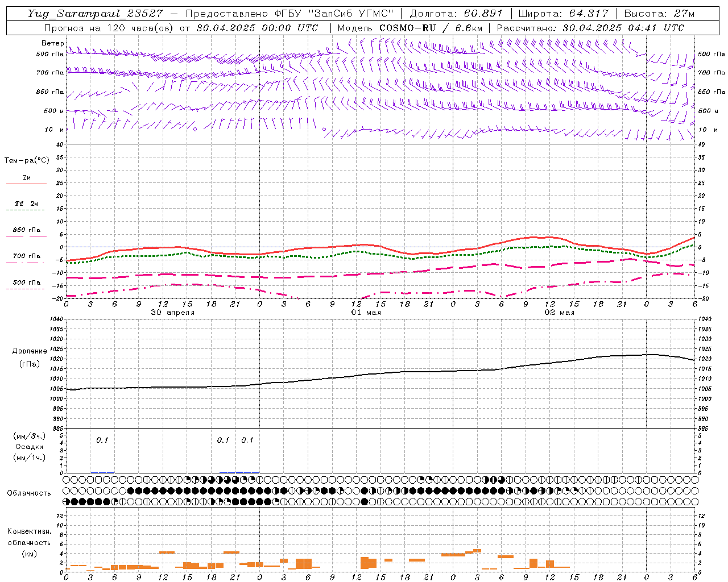Click the Тем-ра(°C) axis title
The height and width of the screenshot is (582, 728).
pyautogui.click(x=27, y=161)
